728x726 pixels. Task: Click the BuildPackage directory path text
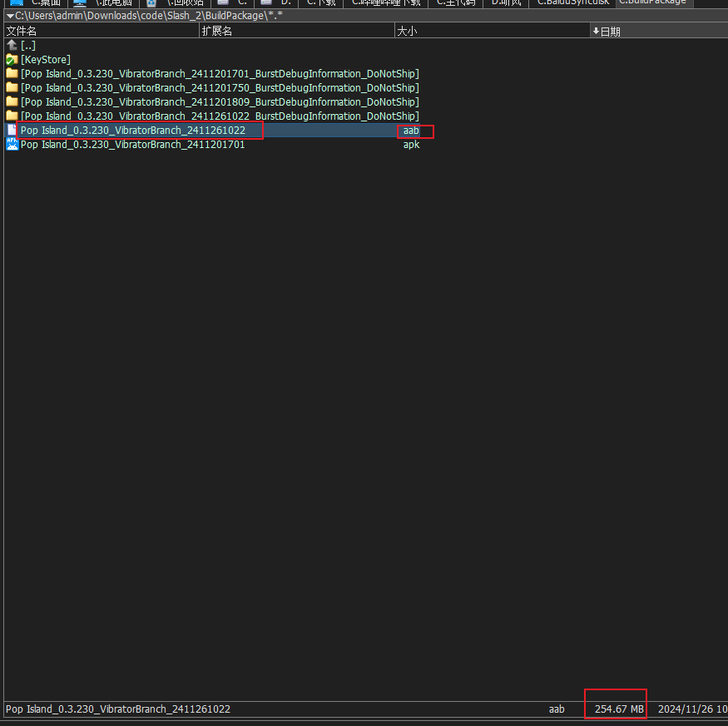149,16
